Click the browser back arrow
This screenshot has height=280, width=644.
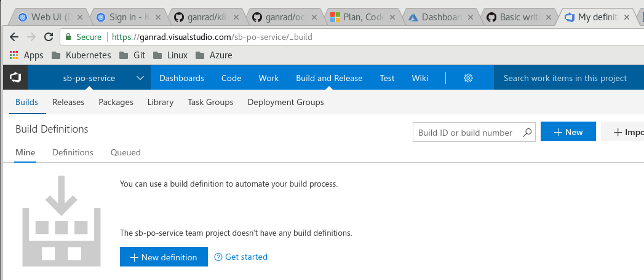tap(14, 37)
